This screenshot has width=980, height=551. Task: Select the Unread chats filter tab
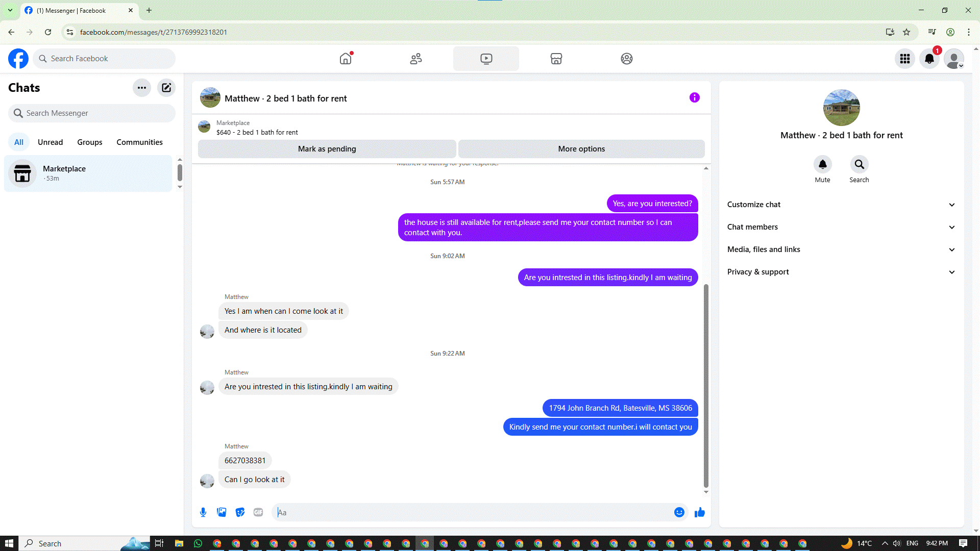click(51, 142)
